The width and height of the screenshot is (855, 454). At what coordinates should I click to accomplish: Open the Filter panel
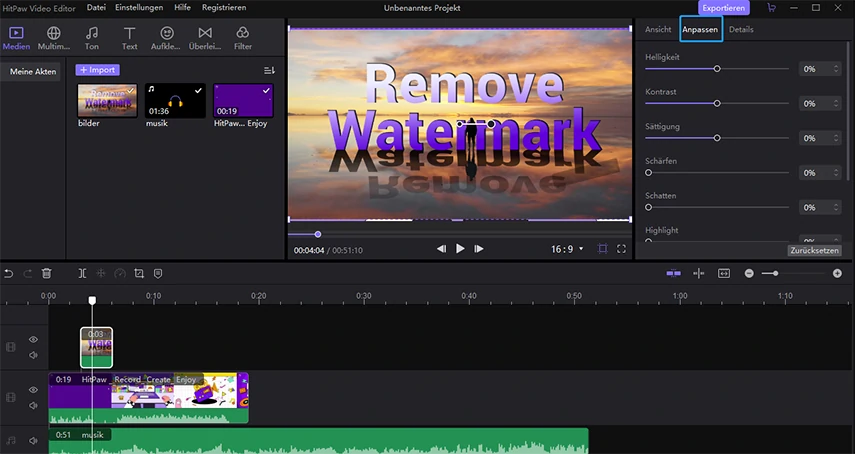[243, 38]
